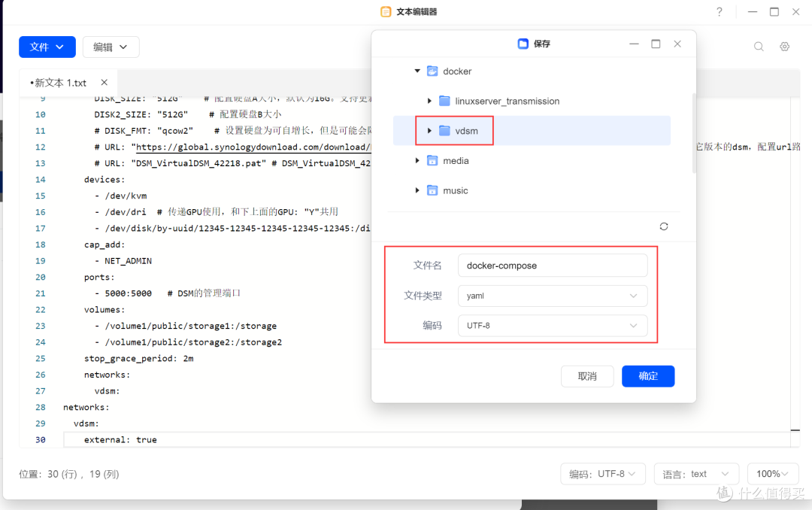Viewport: 812px width, 510px height.
Task: Click the 确定 button
Action: click(x=648, y=376)
